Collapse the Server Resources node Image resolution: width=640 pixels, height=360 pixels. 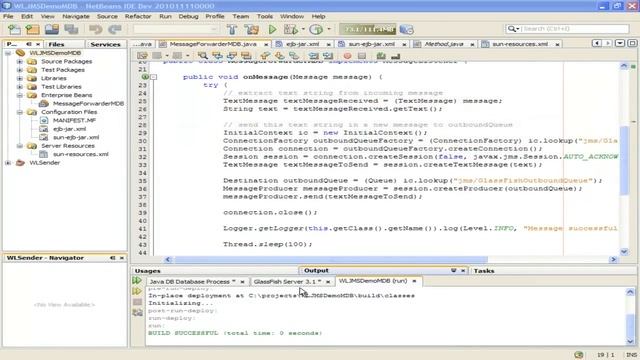pos(20,146)
